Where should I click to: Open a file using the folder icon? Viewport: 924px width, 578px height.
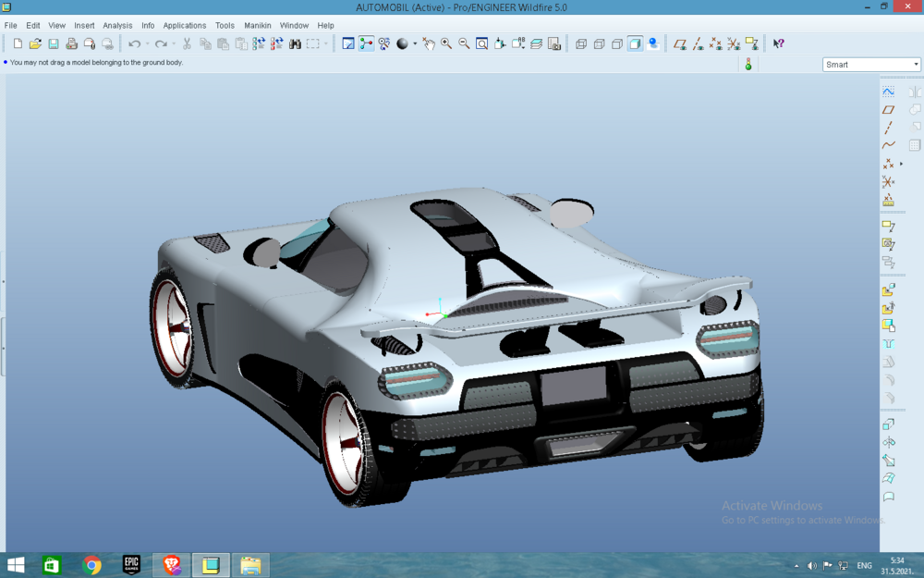pyautogui.click(x=35, y=43)
